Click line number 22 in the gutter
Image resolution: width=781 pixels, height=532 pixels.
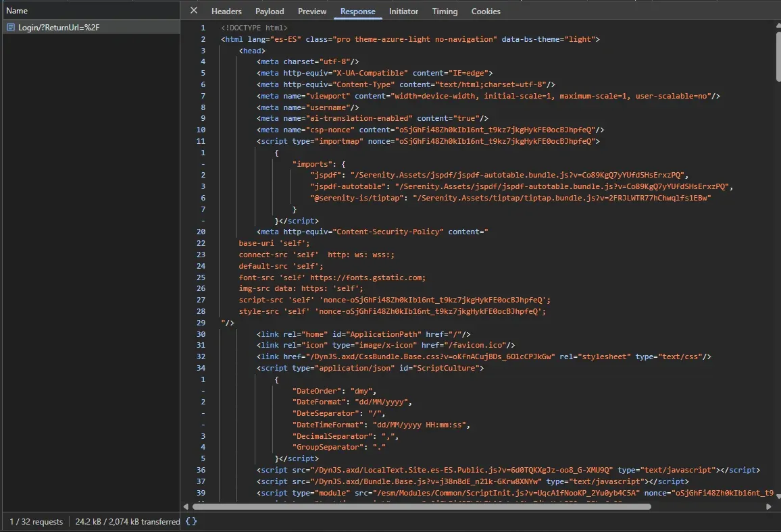pos(201,243)
